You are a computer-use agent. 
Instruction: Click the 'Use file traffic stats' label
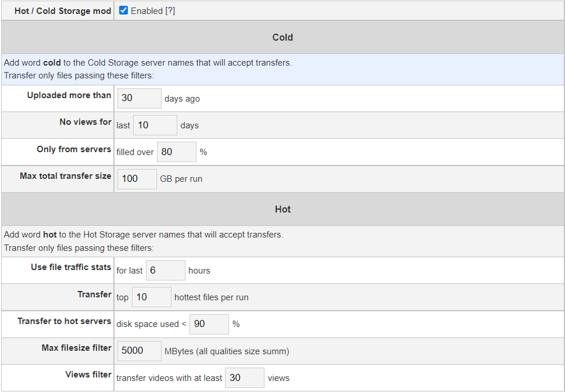pyautogui.click(x=71, y=267)
